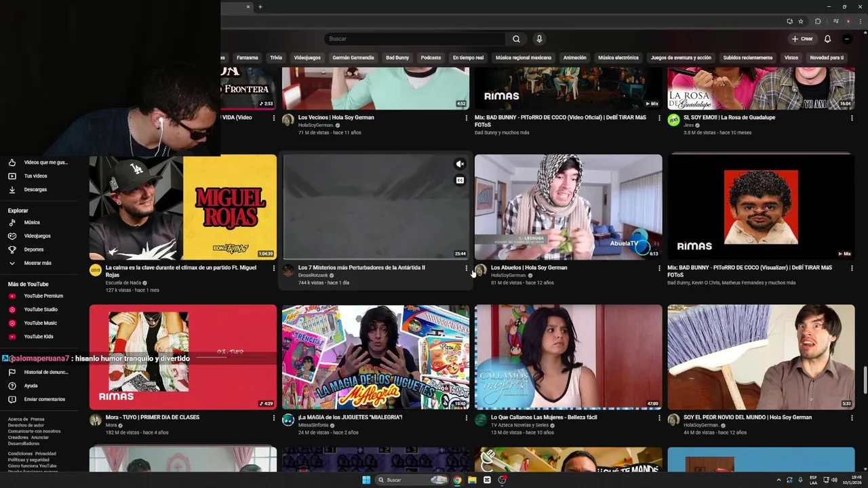Open HolaSoyGerman channel under Los Vecinos
868x488 pixels.
pyautogui.click(x=316, y=125)
